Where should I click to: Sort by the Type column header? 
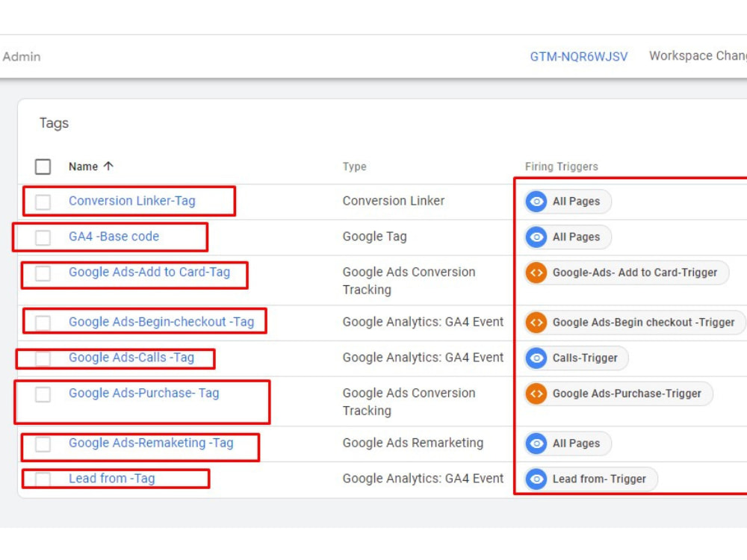coord(354,167)
